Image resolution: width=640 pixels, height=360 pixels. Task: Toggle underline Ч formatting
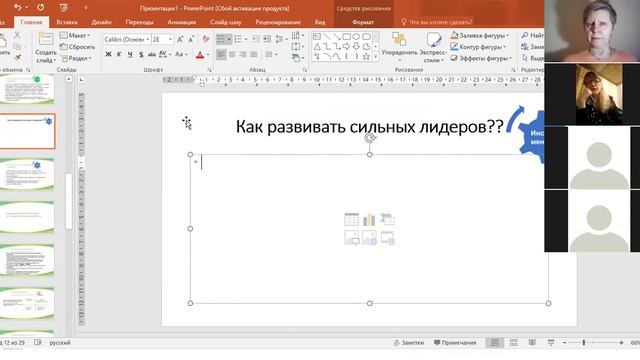tap(130, 54)
